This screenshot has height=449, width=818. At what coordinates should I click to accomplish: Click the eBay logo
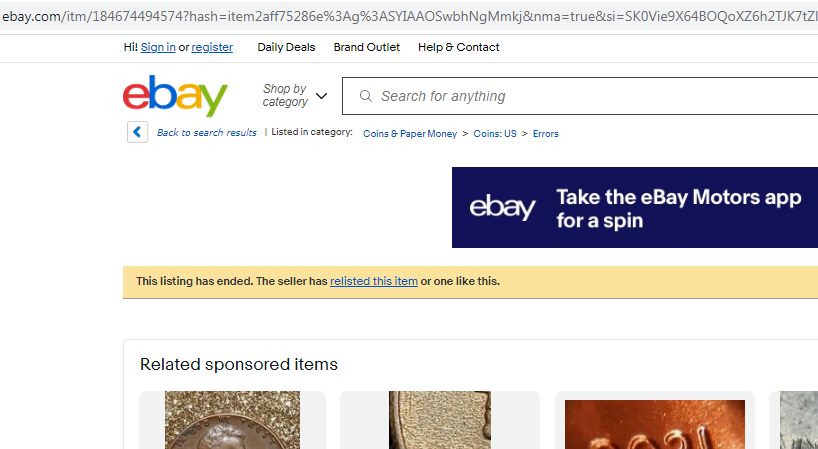click(x=175, y=96)
